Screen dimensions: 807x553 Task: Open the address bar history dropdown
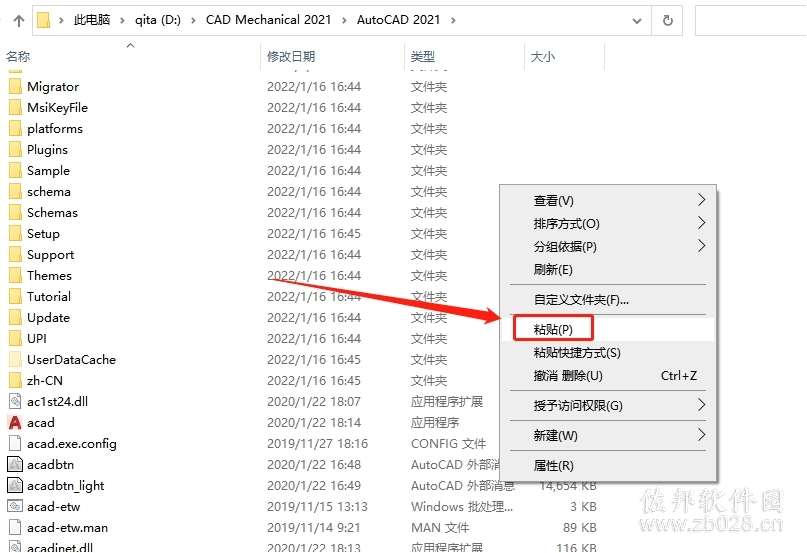(x=637, y=21)
